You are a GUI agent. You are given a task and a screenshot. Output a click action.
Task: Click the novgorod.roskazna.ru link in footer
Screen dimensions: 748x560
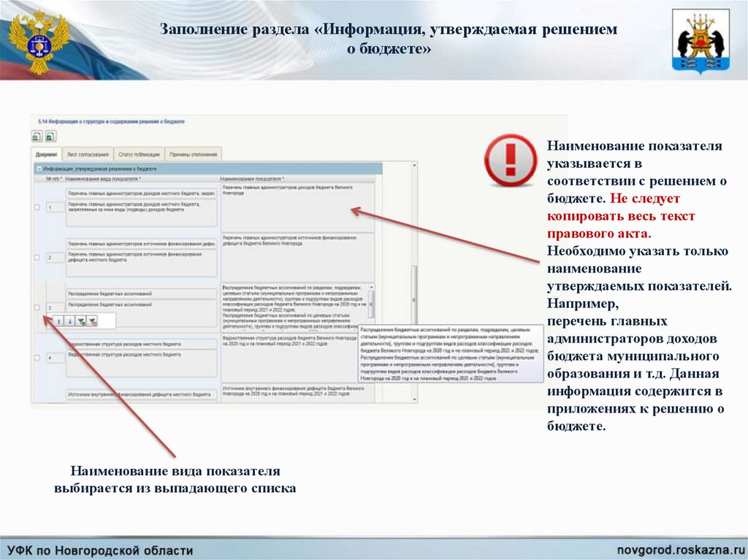click(x=679, y=548)
